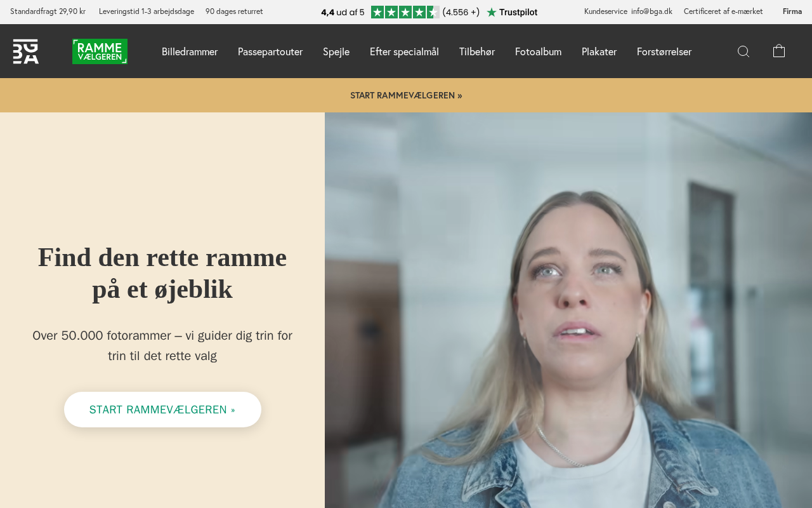Open the Tilbehør menu item

coord(477,51)
